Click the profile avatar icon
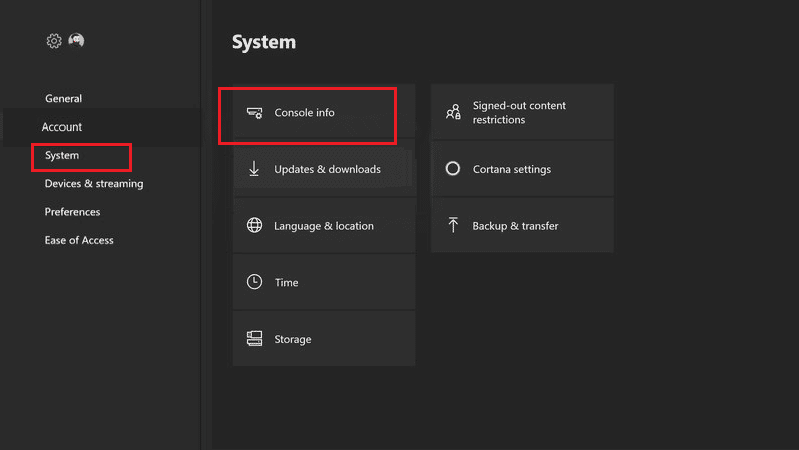 (x=77, y=41)
